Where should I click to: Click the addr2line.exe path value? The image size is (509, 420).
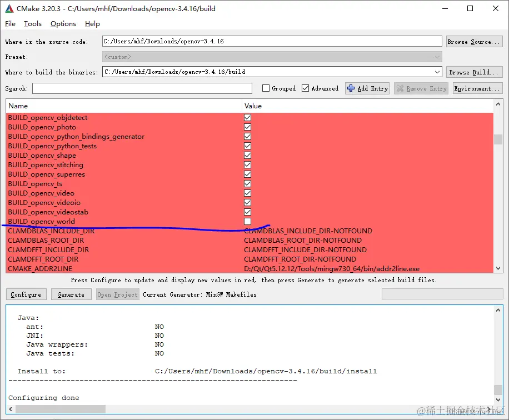click(332, 268)
